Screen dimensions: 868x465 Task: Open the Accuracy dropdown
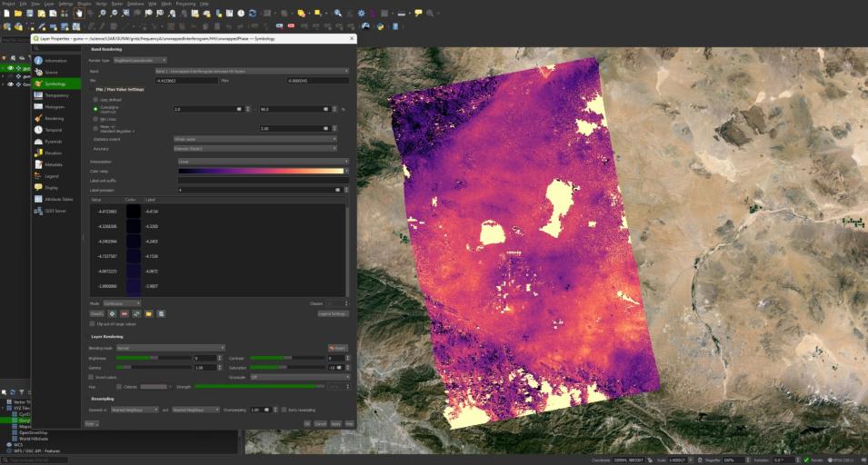click(x=255, y=149)
